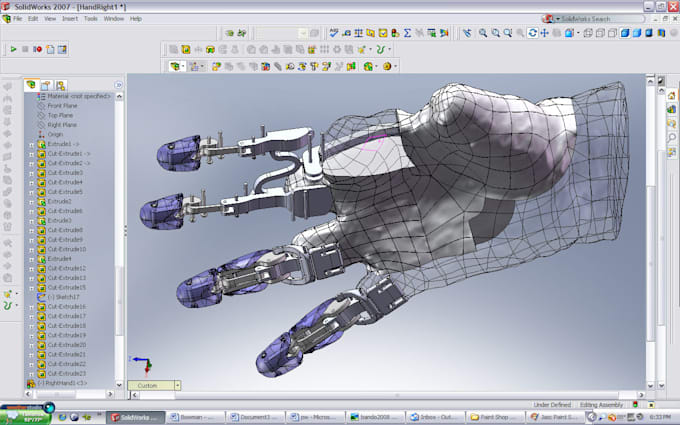The height and width of the screenshot is (425, 680).
Task: Open the PropertyManager tab icon
Action: [45, 85]
